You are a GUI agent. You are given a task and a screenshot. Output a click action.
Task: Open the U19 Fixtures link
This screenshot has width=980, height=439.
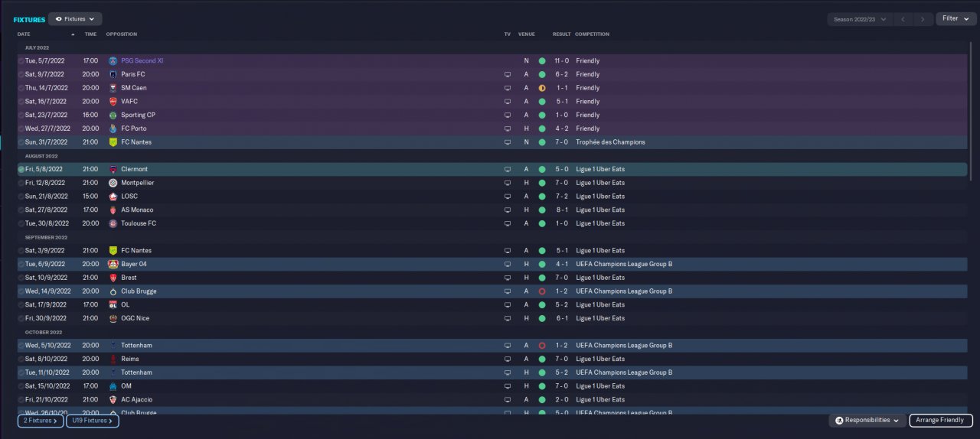coord(92,421)
